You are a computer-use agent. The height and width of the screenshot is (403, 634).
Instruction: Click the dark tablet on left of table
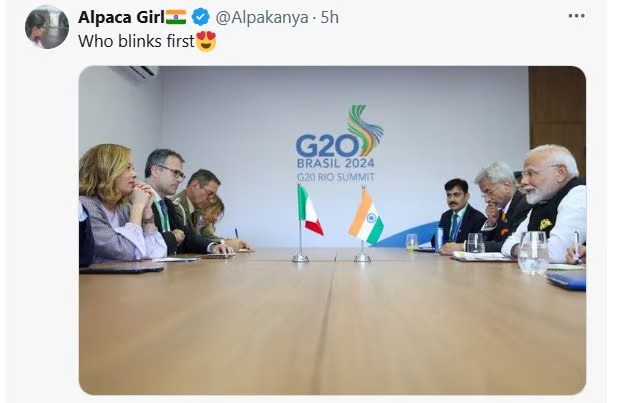[x=121, y=268]
